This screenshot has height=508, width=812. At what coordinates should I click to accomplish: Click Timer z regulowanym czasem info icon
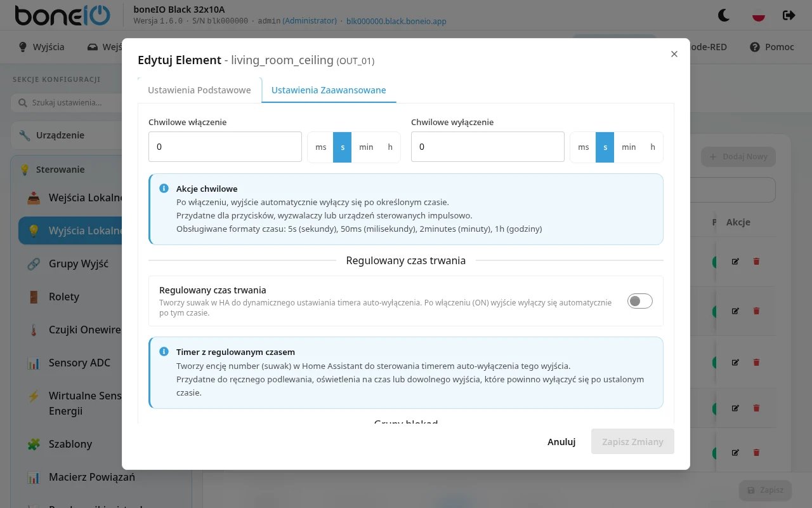164,351
